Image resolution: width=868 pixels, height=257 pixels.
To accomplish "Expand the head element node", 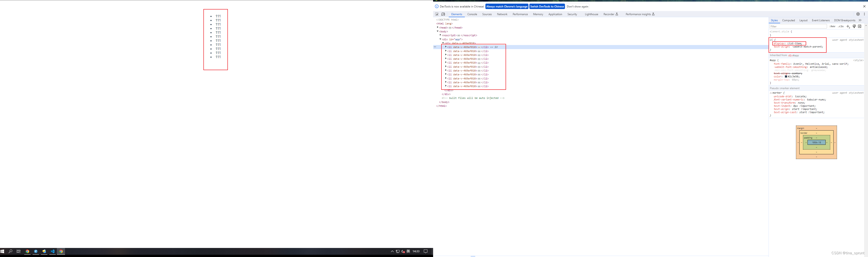I will (438, 27).
